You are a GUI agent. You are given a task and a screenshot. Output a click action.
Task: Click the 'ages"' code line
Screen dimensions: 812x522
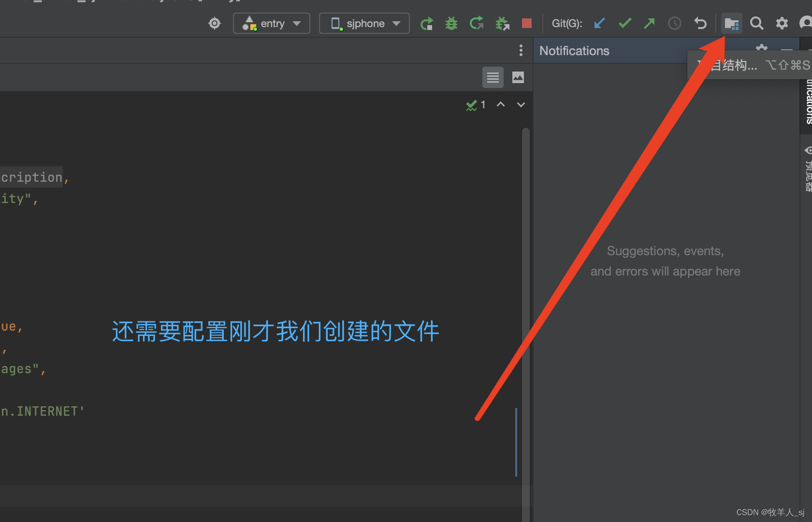[x=23, y=369]
